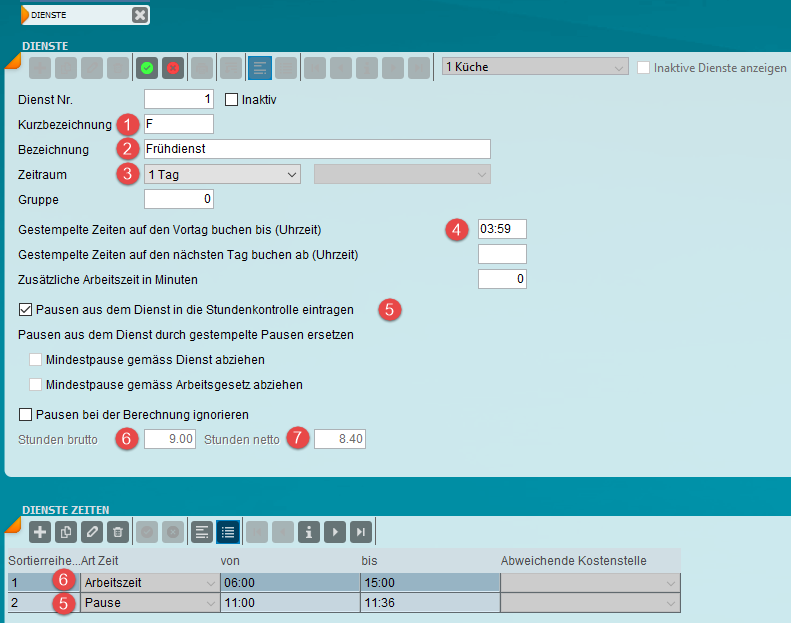Click the info icon in Dienste Zeiten
791x623 pixels.
(310, 532)
